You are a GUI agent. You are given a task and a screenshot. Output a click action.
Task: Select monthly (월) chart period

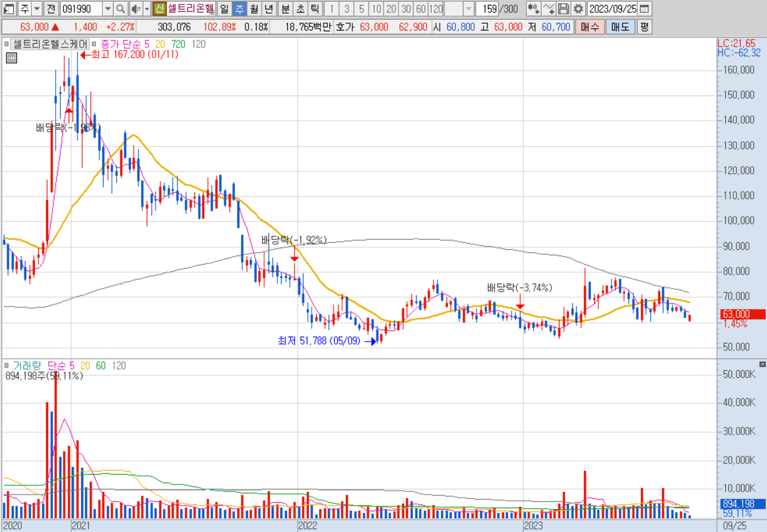click(254, 9)
